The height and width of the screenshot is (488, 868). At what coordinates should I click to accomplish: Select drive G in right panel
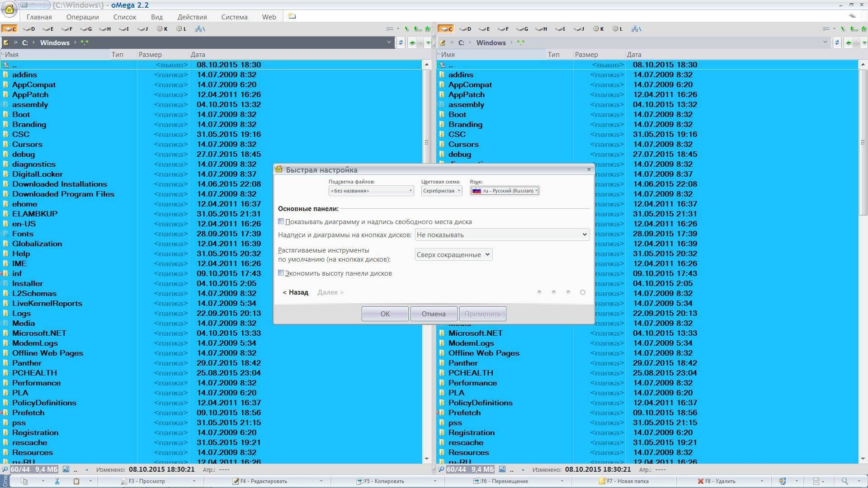522,29
